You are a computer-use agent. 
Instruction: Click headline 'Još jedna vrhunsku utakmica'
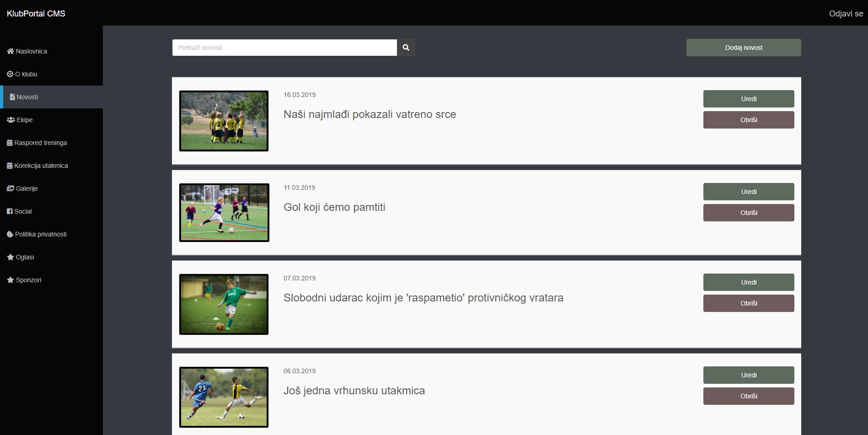[354, 391]
